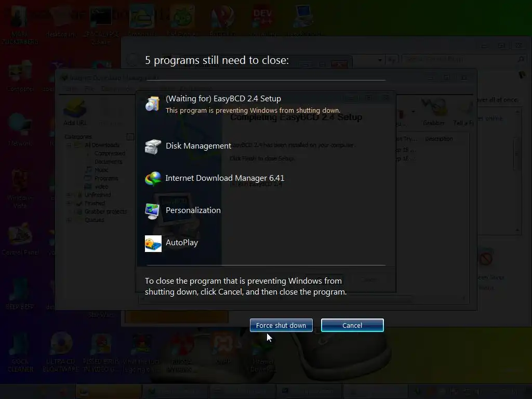Click the Network desktop icon

20,129
